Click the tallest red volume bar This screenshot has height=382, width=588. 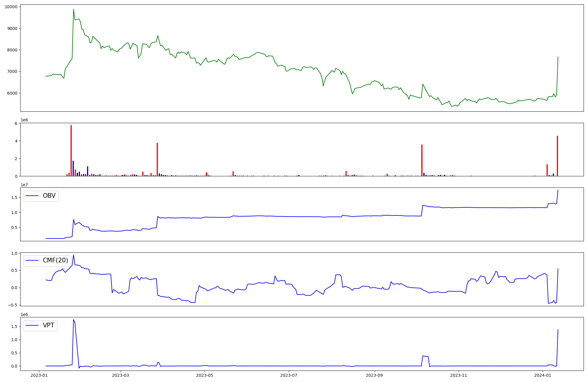pyautogui.click(x=71, y=150)
